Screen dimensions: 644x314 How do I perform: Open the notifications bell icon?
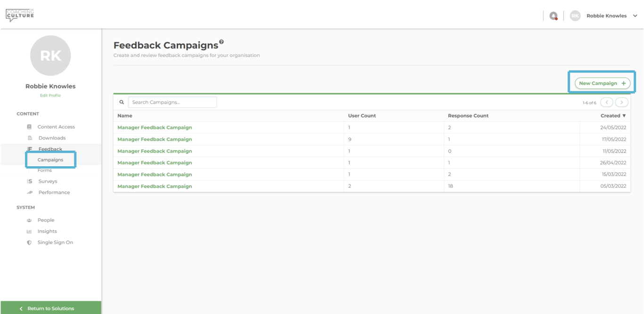[x=553, y=16]
